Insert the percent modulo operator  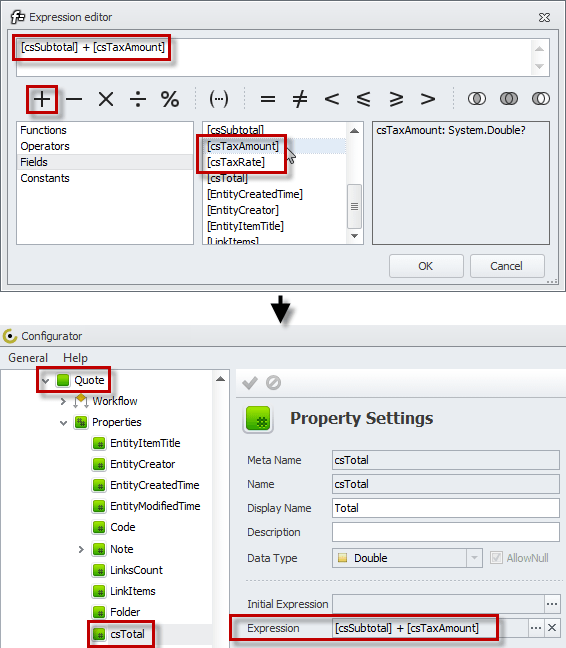170,99
